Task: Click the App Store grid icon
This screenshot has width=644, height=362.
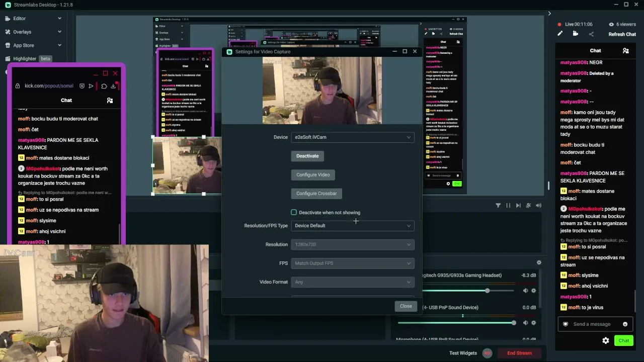Action: point(8,45)
